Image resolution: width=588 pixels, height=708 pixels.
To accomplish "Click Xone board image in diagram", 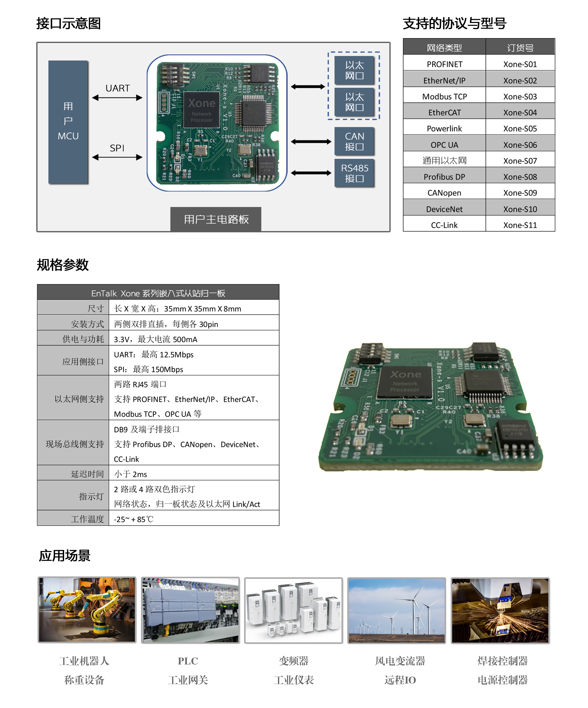I will (217, 123).
